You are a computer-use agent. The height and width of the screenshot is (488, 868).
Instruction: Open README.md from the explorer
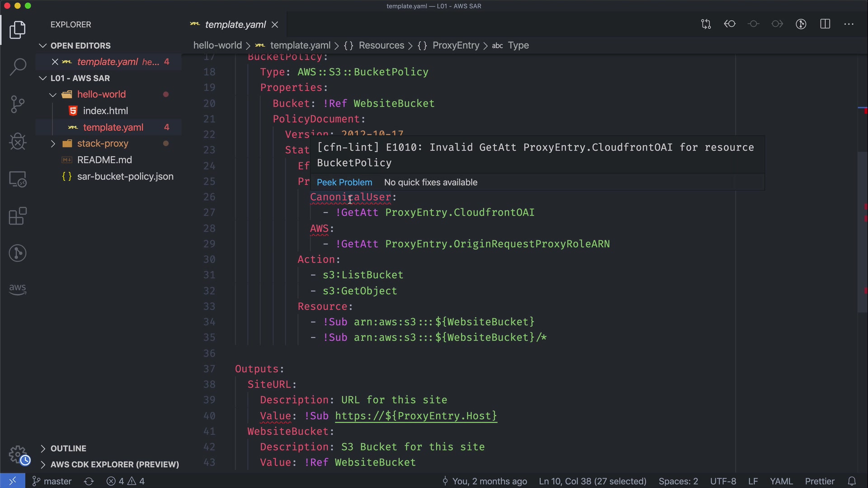[104, 160]
